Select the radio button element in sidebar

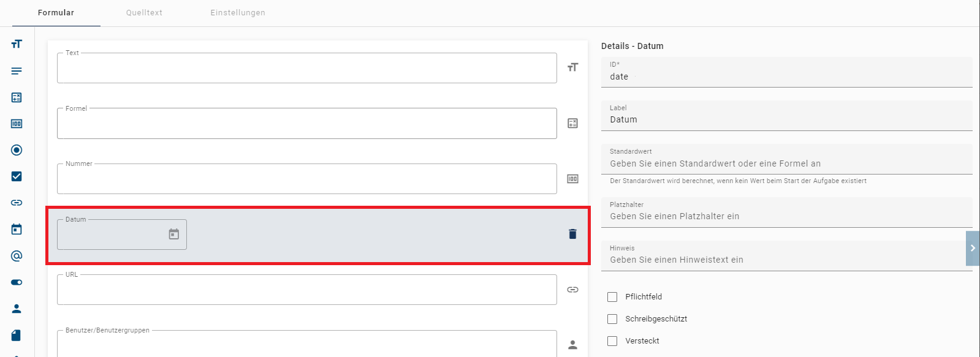coord(17,150)
